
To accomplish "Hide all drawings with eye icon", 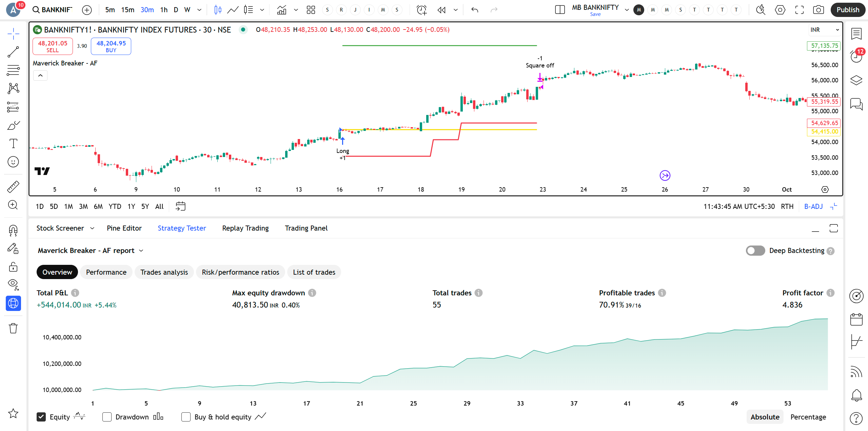I will (13, 285).
